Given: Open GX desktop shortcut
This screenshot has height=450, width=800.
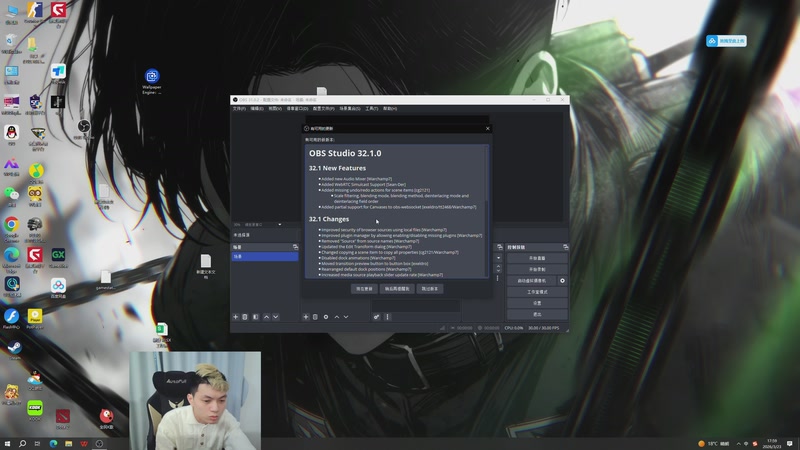Looking at the screenshot, I should 58,258.
